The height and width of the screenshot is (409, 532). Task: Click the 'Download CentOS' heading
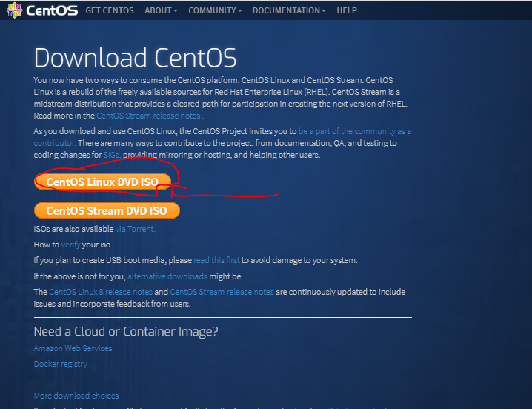[135, 58]
